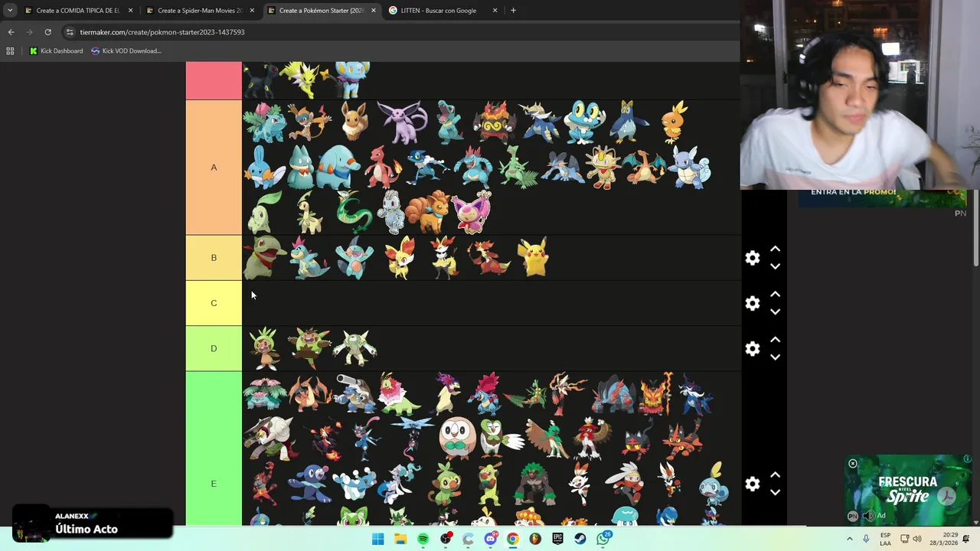The width and height of the screenshot is (980, 551).
Task: Select Eevee in tier A
Action: pyautogui.click(x=354, y=121)
